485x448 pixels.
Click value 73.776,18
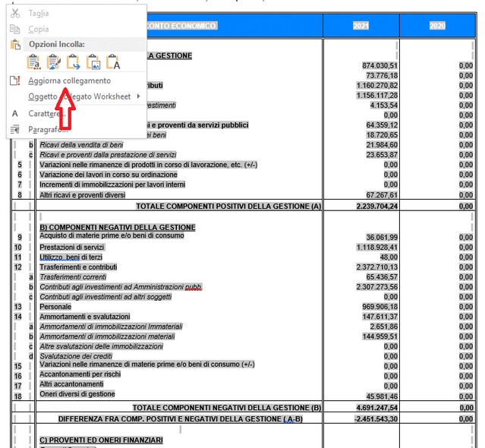(x=382, y=75)
